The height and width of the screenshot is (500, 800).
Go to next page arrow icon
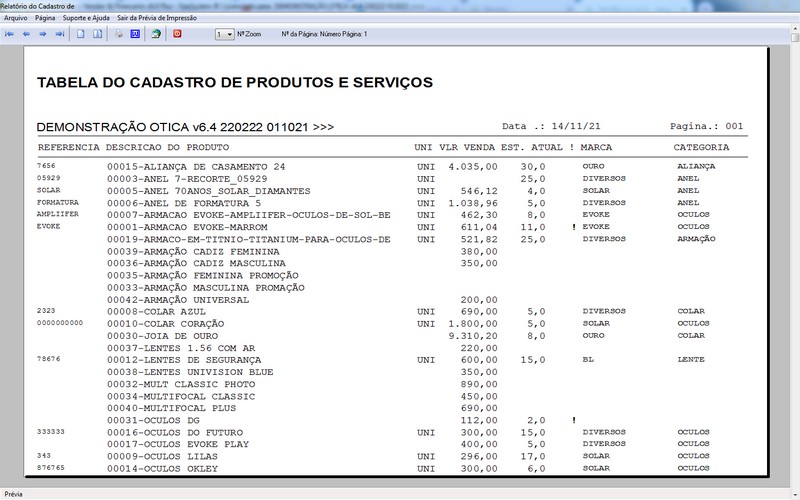[43, 34]
